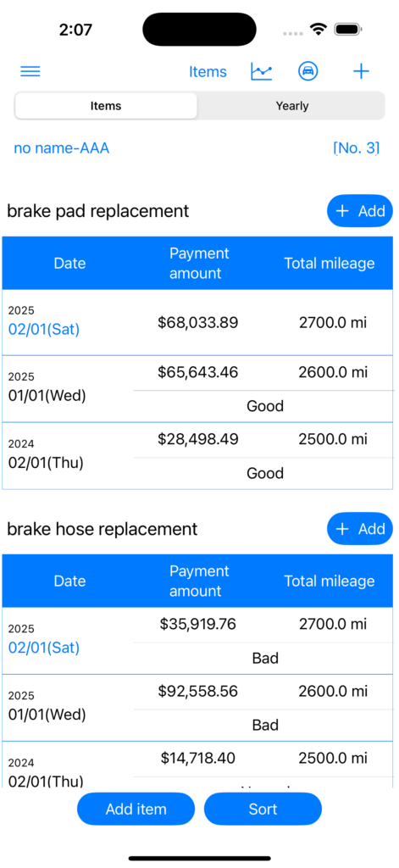Open brake pad 02/01(Sat) date entry
This screenshot has height=868, width=399.
click(44, 330)
